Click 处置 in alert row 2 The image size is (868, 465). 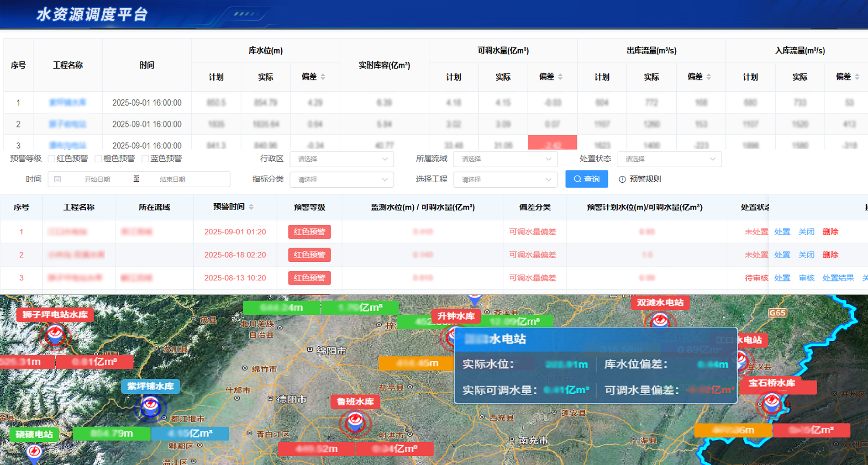click(782, 255)
